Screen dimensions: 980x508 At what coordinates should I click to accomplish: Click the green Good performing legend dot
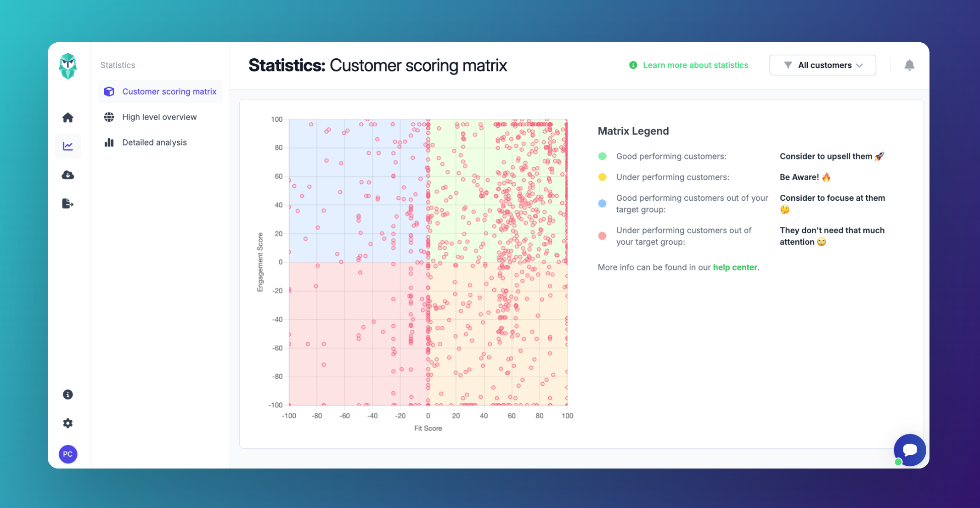pos(603,156)
